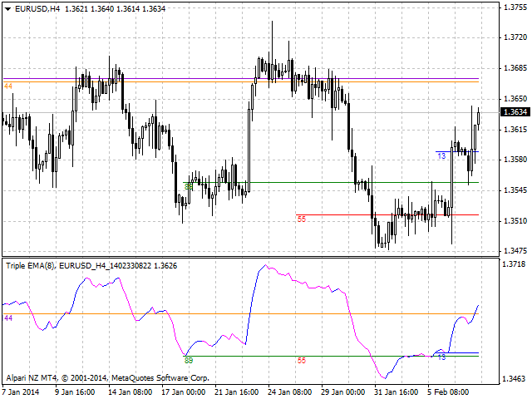
Task: Select the green 89 label on price chart
Action: tap(189, 187)
